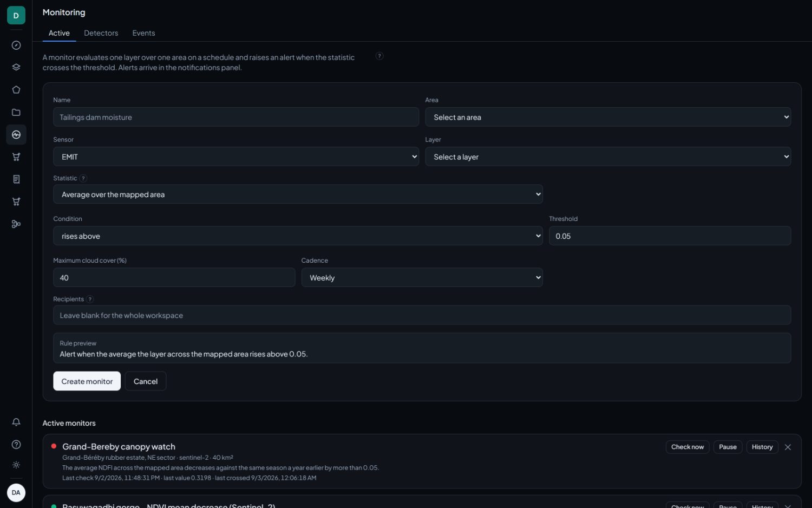Viewport: 812px width, 508px height.
Task: Open the Select a layer dropdown
Action: coord(608,157)
